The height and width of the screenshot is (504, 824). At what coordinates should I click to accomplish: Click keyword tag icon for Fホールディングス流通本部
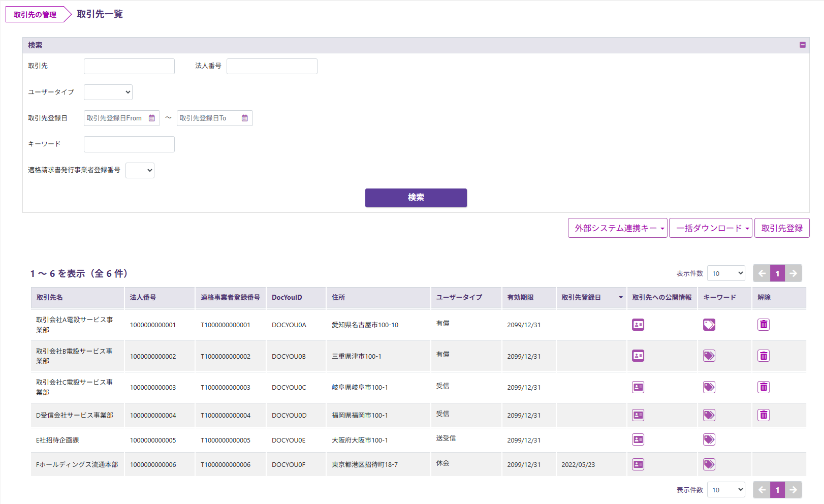pyautogui.click(x=709, y=464)
